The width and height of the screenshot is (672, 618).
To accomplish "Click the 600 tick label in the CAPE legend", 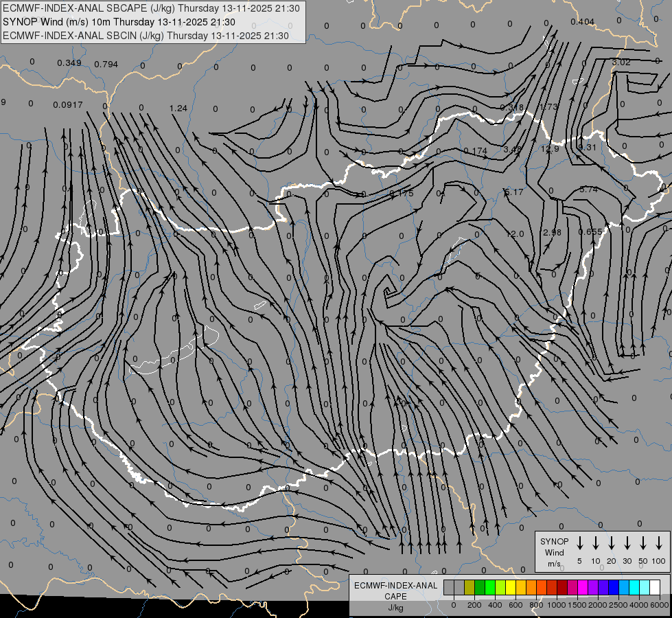I will coord(515,605).
